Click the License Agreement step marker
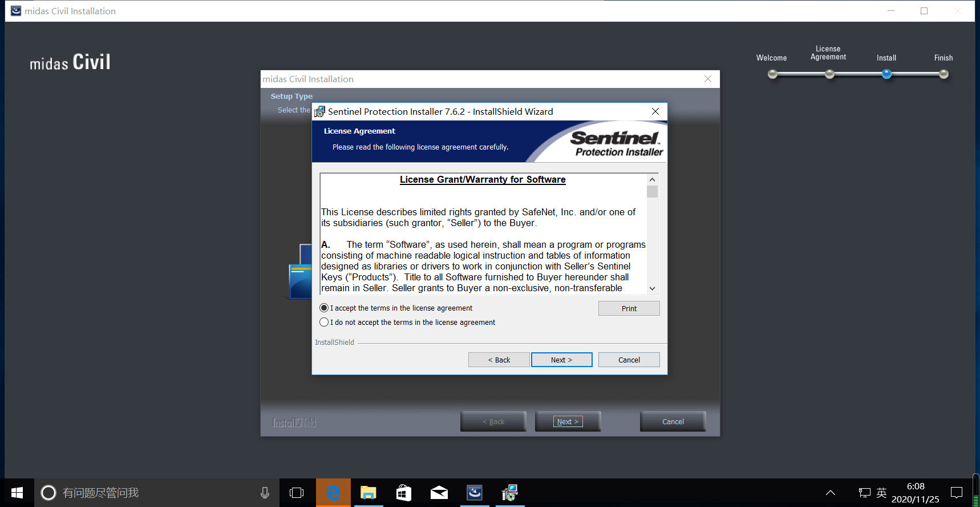The image size is (980, 507). pyautogui.click(x=829, y=74)
